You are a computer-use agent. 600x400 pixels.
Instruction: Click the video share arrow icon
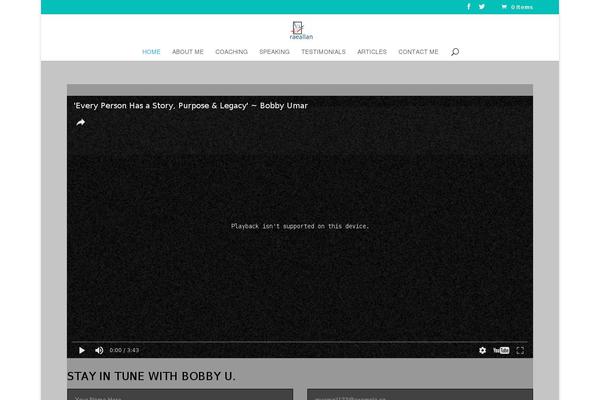pos(80,122)
